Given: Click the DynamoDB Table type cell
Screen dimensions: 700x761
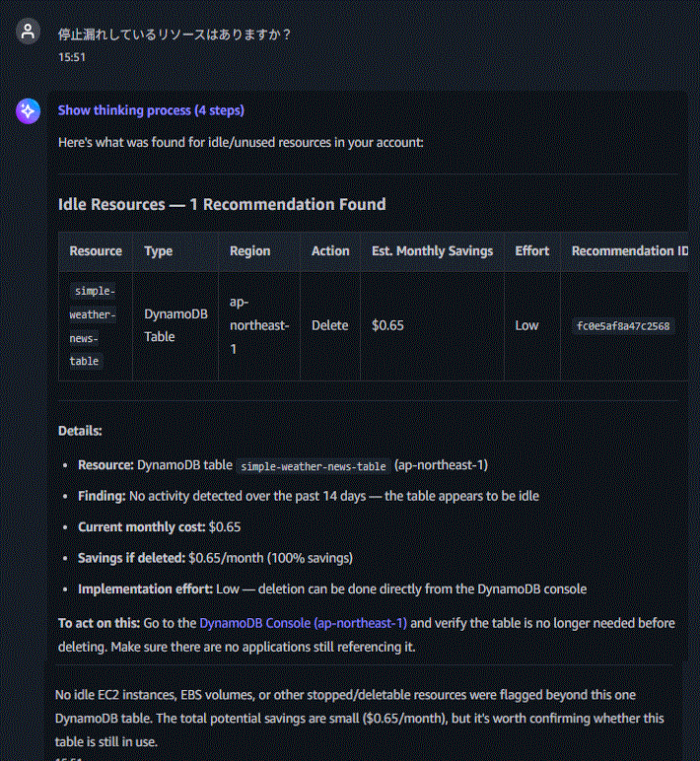Looking at the screenshot, I should pyautogui.click(x=175, y=325).
